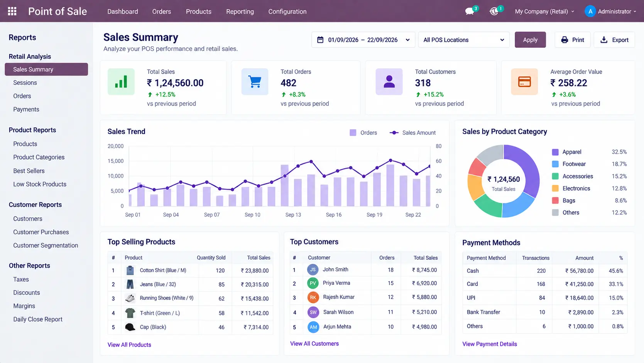Open the chat messages icon
This screenshot has height=363, width=644.
click(x=470, y=12)
